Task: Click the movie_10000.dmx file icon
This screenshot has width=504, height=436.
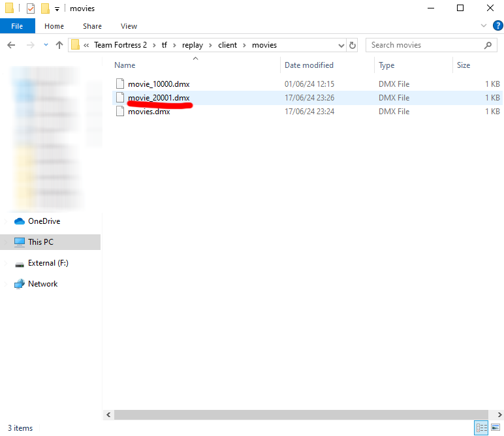Action: coord(120,84)
